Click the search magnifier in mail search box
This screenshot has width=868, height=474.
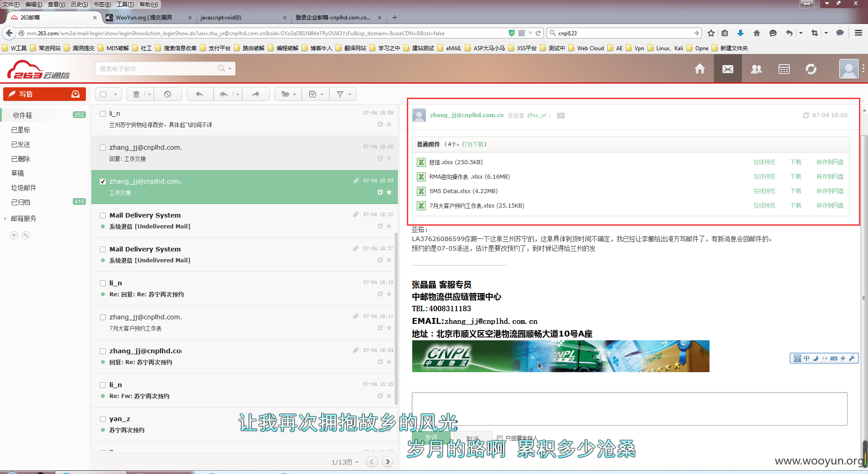click(221, 69)
